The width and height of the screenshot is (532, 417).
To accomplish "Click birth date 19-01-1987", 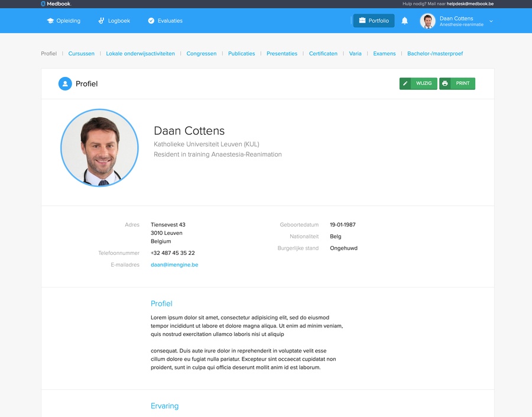I will pos(343,225).
